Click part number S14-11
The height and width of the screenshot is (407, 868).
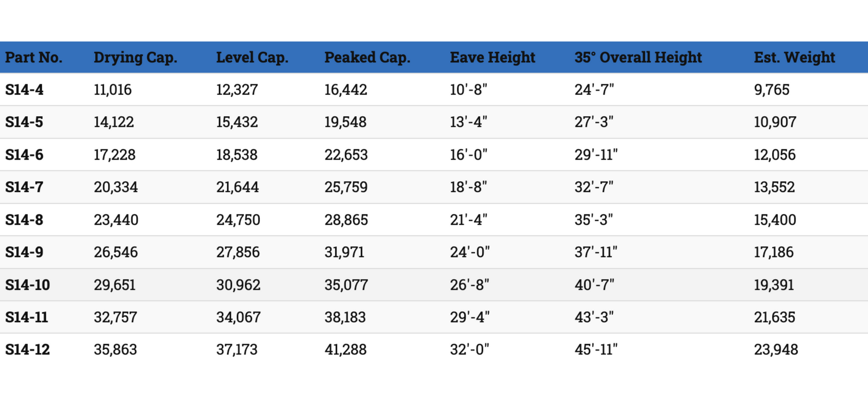[x=27, y=317]
